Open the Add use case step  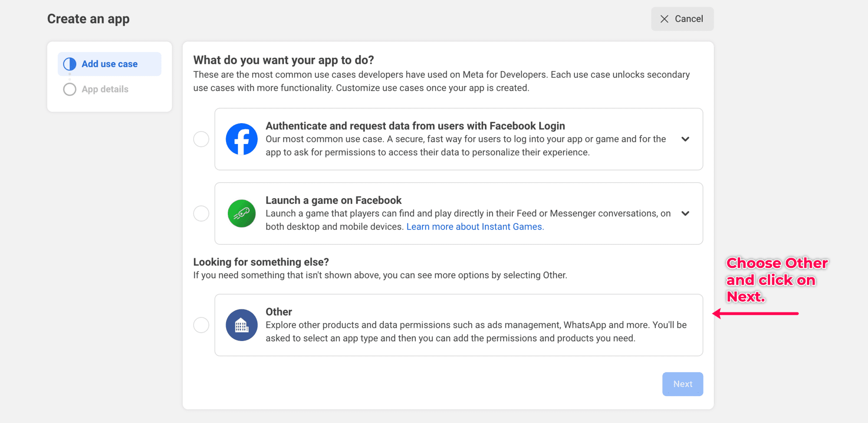click(x=109, y=64)
